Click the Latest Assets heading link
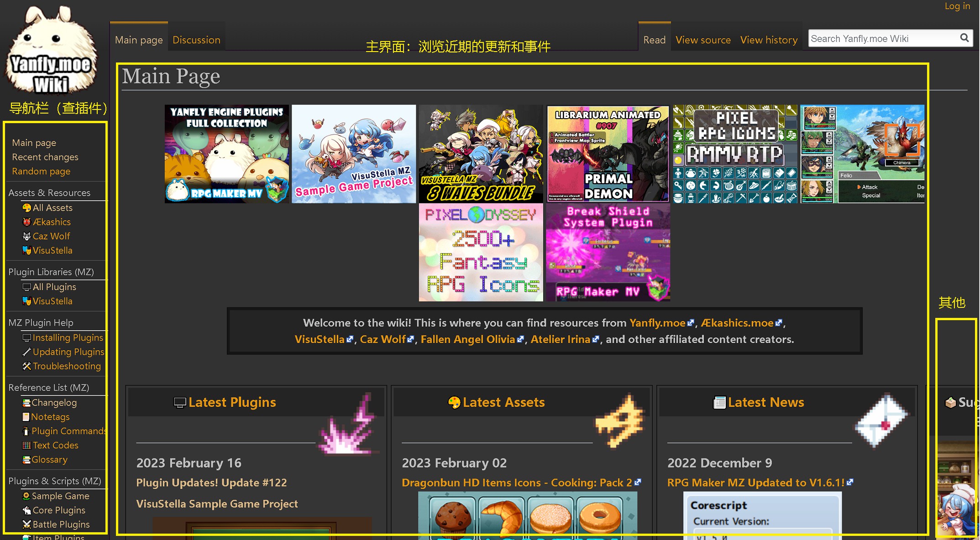Image resolution: width=980 pixels, height=540 pixels. tap(503, 402)
